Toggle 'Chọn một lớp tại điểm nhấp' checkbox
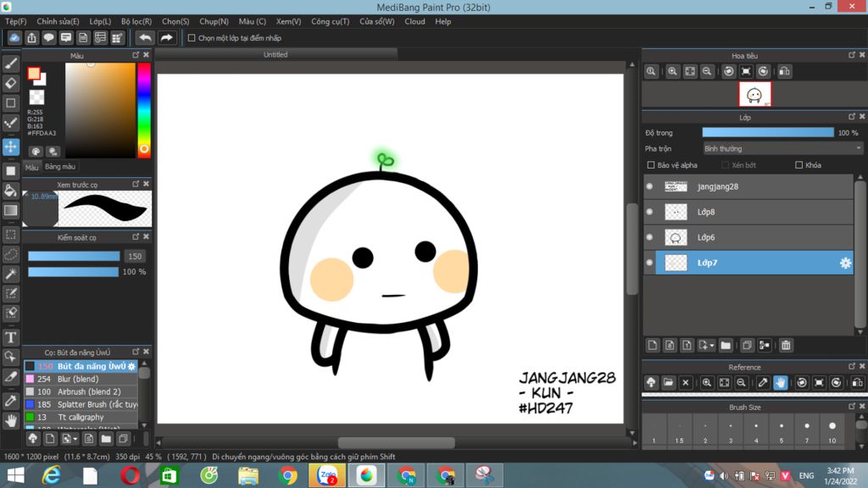 click(192, 38)
